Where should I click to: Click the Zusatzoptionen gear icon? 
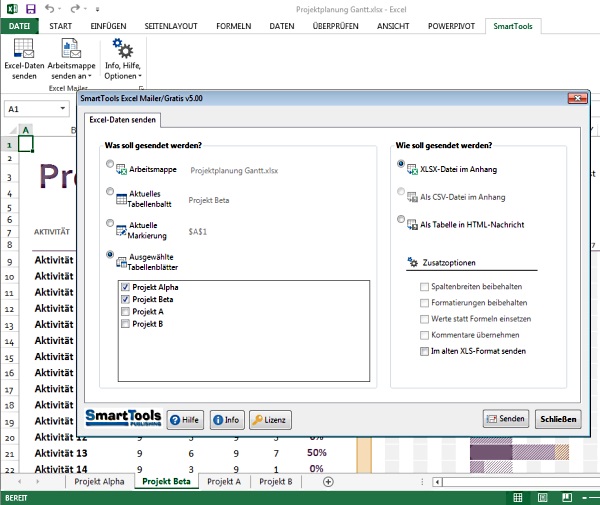tap(412, 262)
